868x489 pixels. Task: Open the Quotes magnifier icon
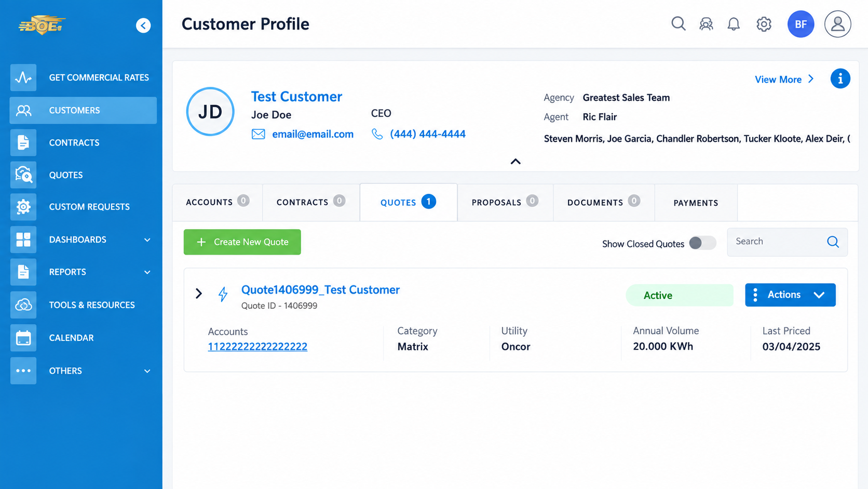(23, 175)
